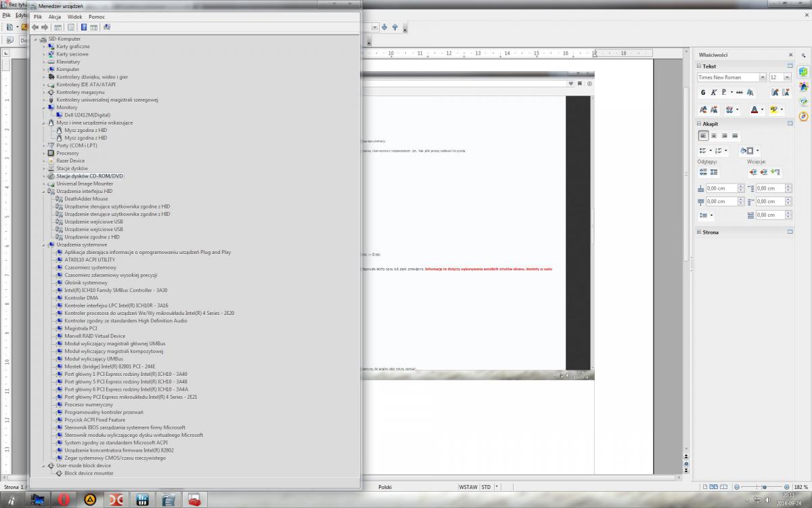Image resolution: width=812 pixels, height=508 pixels.
Task: Click the before-text indent input field
Action: coord(771,188)
